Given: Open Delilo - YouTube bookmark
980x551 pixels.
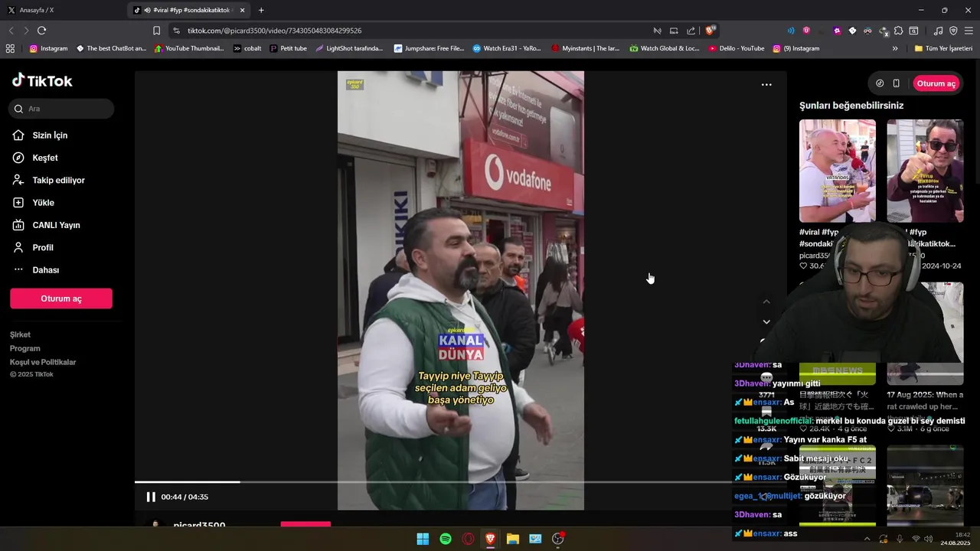Looking at the screenshot, I should (737, 48).
